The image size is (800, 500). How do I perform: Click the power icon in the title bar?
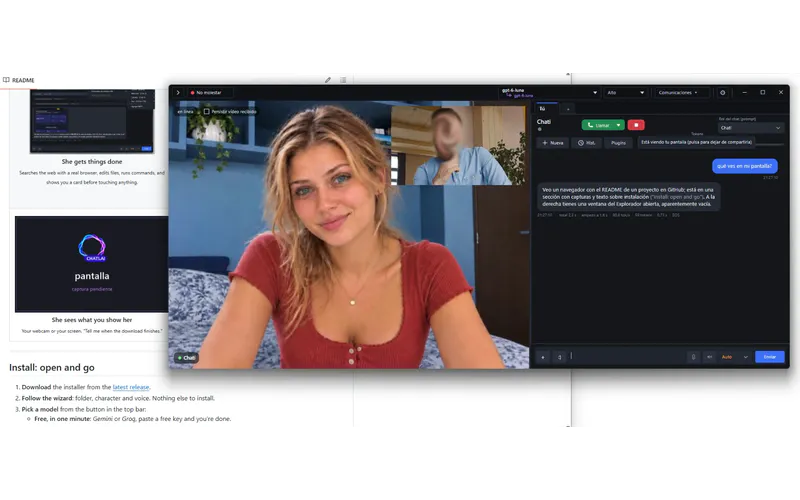722,93
